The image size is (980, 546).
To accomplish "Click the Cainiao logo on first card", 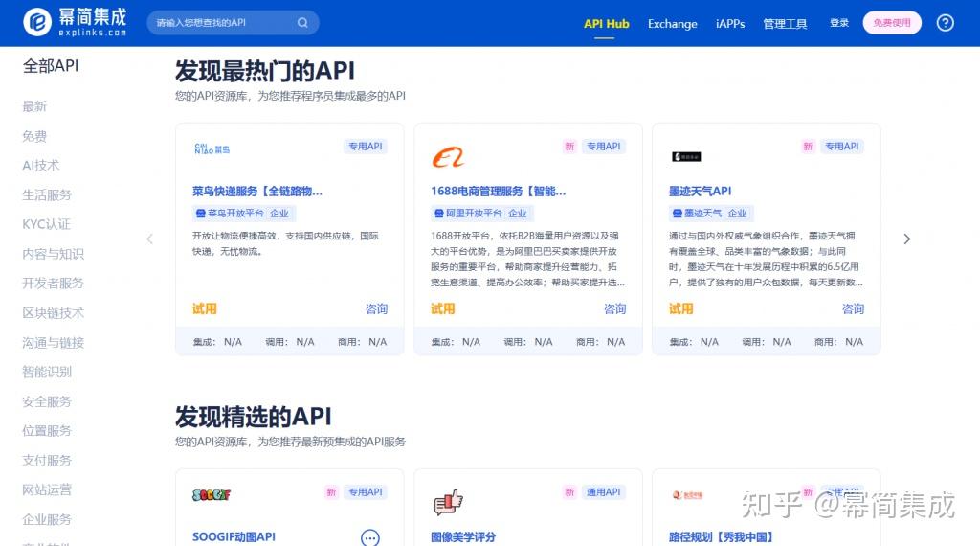I will coord(212,149).
